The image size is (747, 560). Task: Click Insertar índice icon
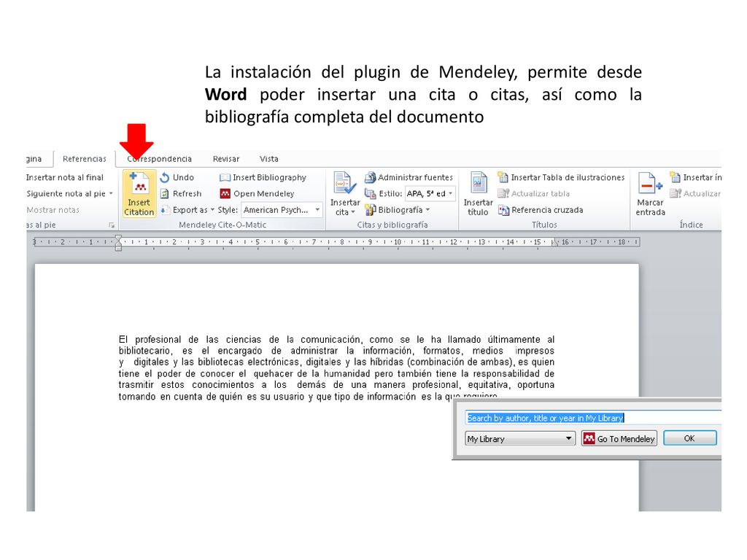675,177
